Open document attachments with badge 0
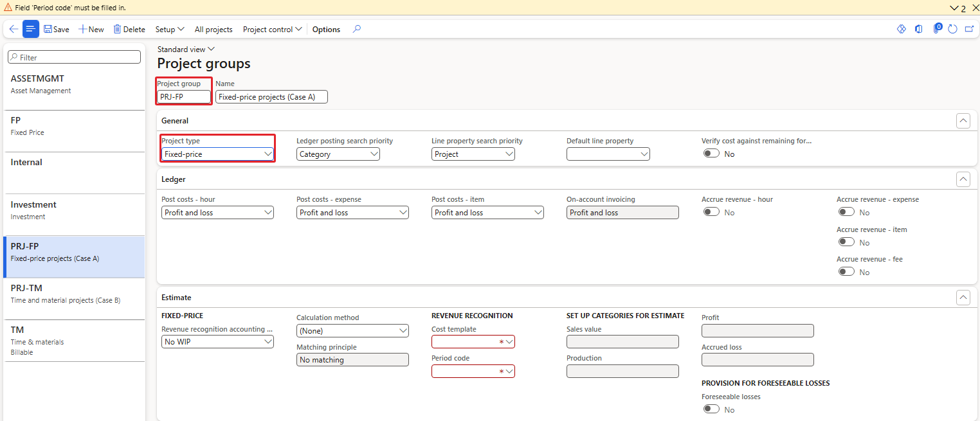This screenshot has height=421, width=980. (937, 29)
